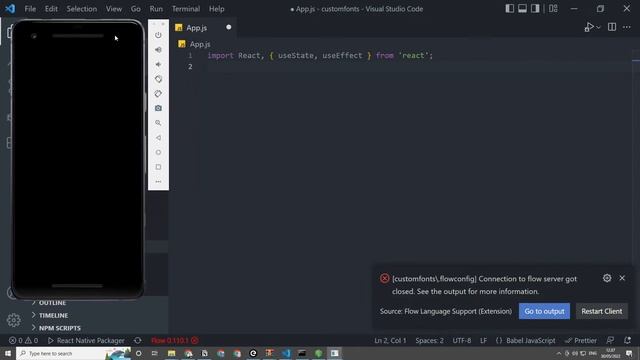Click the Windows Start button
The height and width of the screenshot is (360, 640).
tap(8, 353)
